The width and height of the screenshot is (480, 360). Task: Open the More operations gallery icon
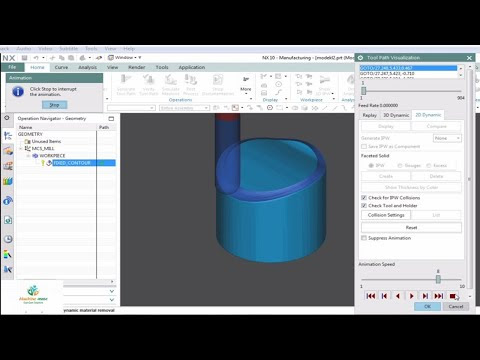coord(246,83)
